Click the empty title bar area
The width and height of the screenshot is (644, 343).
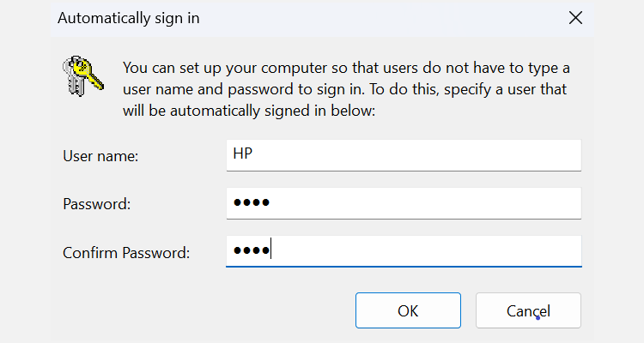[x=386, y=17]
